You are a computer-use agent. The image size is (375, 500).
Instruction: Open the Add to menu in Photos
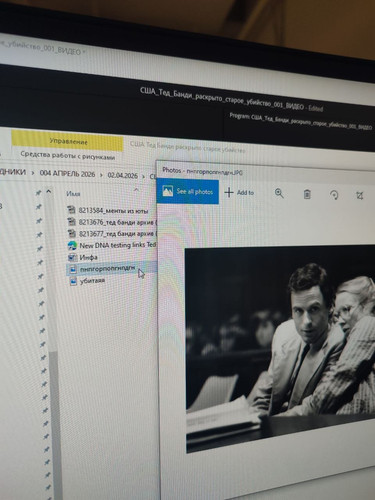pos(239,192)
